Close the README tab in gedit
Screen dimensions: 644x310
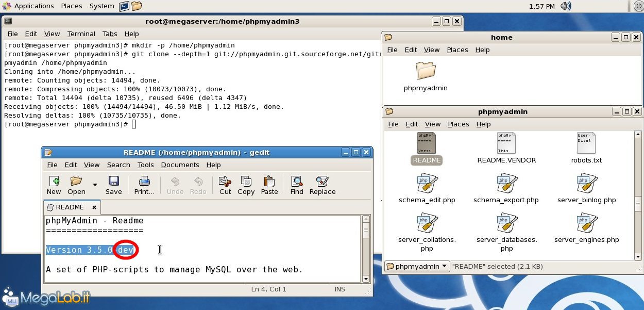94,207
